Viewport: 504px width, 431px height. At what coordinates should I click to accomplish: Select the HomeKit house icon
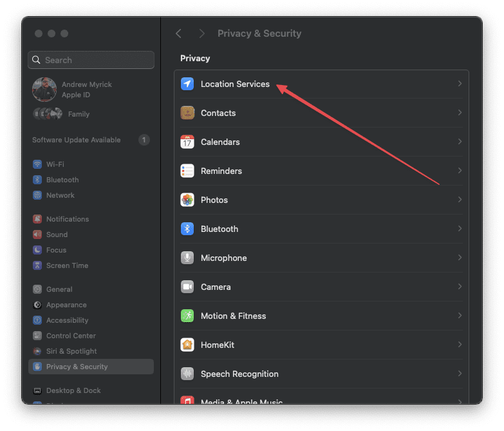coord(187,345)
